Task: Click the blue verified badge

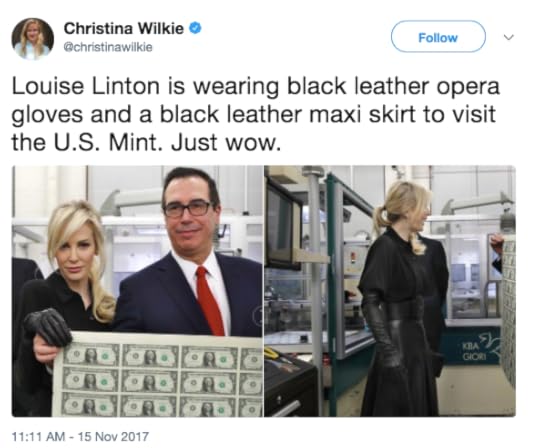Action: [195, 28]
